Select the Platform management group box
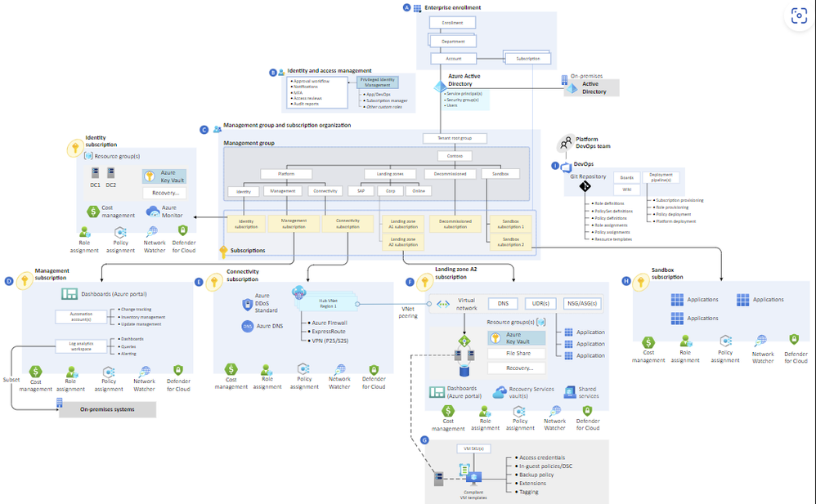 point(286,174)
